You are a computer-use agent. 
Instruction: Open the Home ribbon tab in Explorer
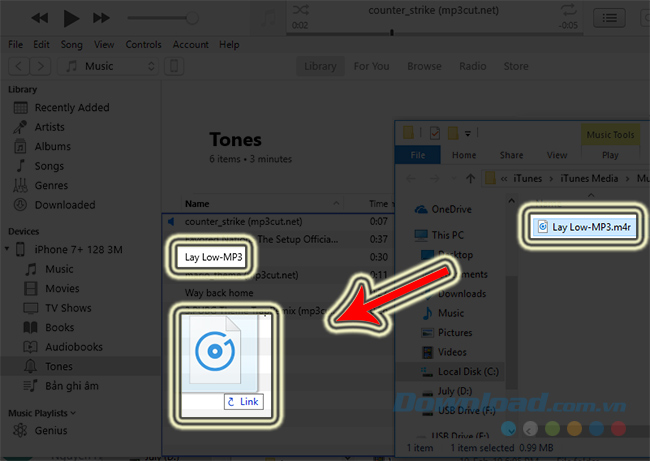click(464, 155)
